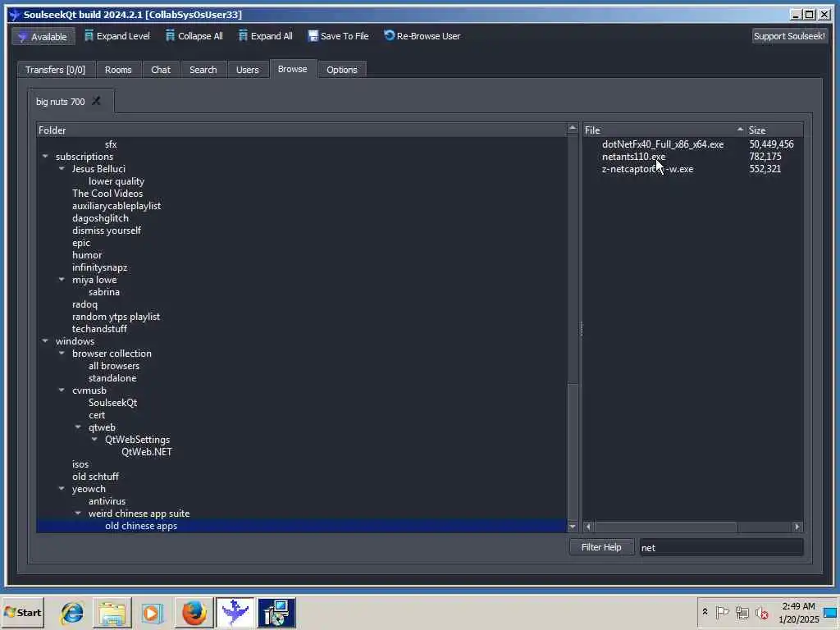840x630 pixels.
Task: Click Expand All toolbar button
Action: [266, 36]
